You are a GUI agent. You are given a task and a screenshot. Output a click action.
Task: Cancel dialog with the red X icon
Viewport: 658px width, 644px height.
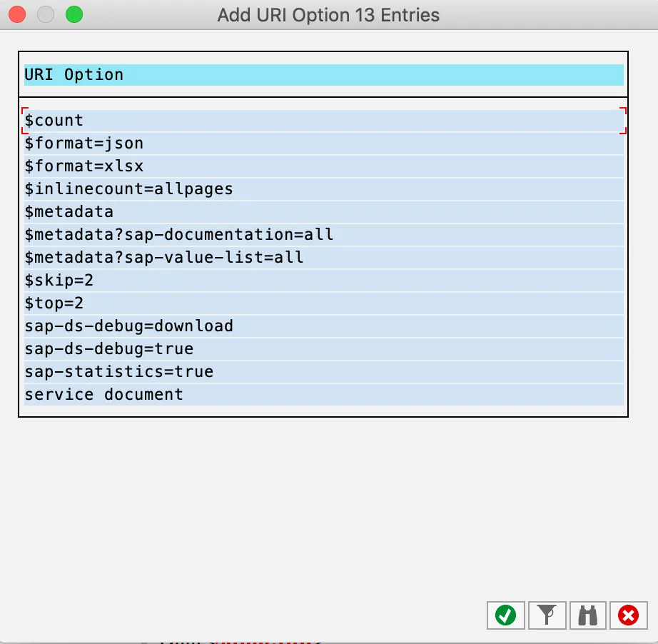click(629, 615)
